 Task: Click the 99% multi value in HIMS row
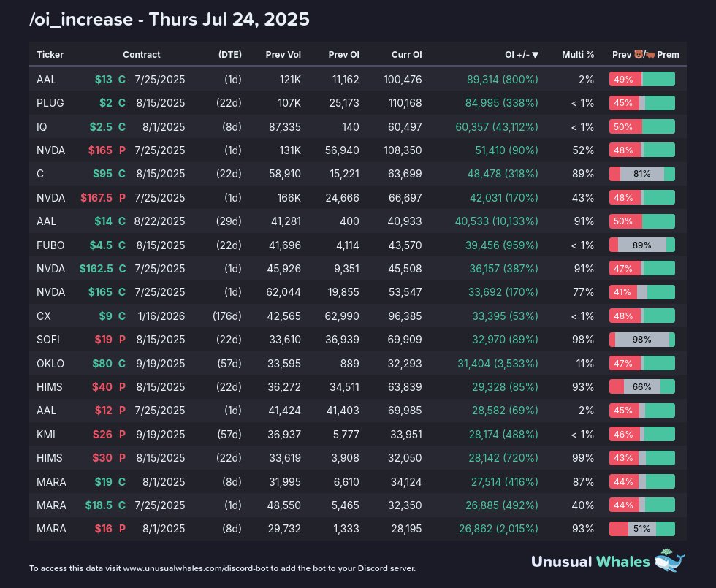click(x=583, y=458)
